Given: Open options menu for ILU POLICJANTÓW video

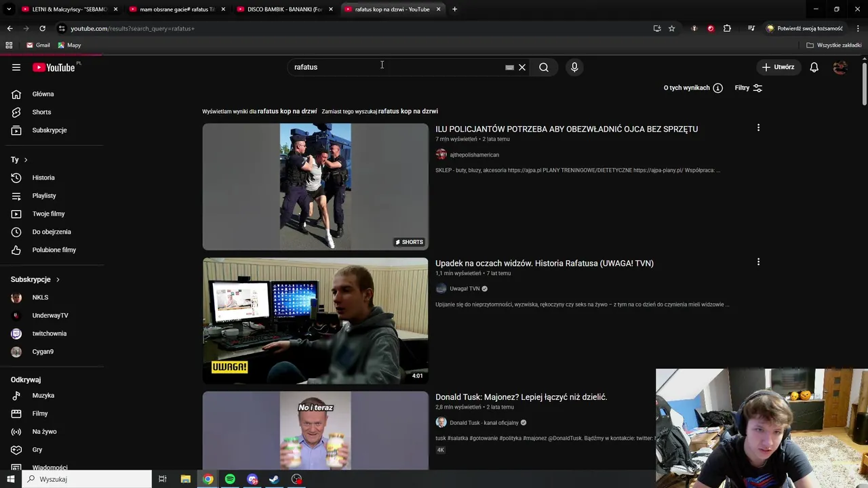Looking at the screenshot, I should (758, 127).
